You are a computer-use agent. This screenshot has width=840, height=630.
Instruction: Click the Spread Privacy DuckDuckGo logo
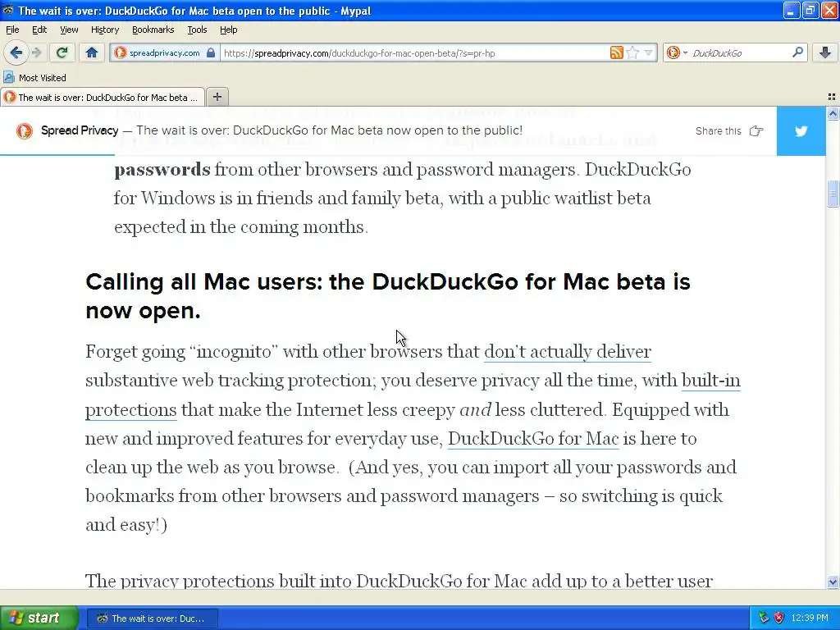tap(24, 130)
